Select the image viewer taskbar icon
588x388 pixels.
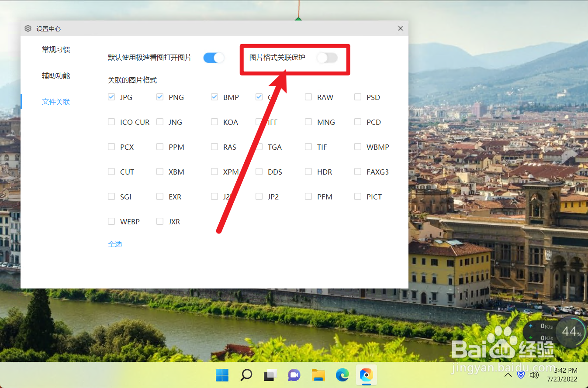pos(366,375)
